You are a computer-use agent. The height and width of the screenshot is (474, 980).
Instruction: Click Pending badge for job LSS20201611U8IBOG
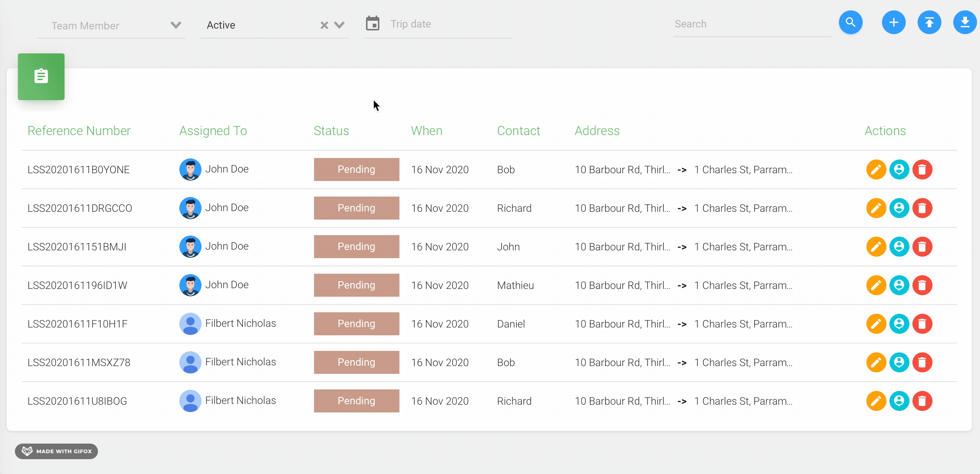coord(356,401)
